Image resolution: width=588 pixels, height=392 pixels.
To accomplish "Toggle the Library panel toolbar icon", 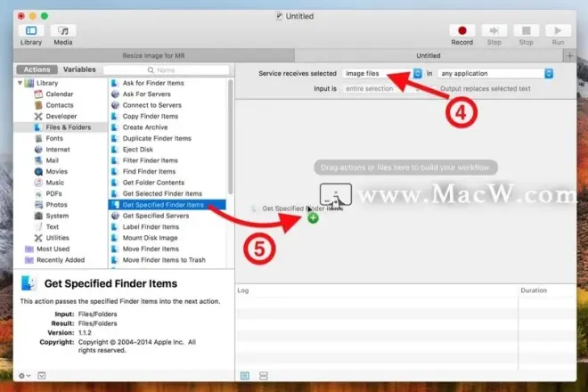I will tap(31, 31).
